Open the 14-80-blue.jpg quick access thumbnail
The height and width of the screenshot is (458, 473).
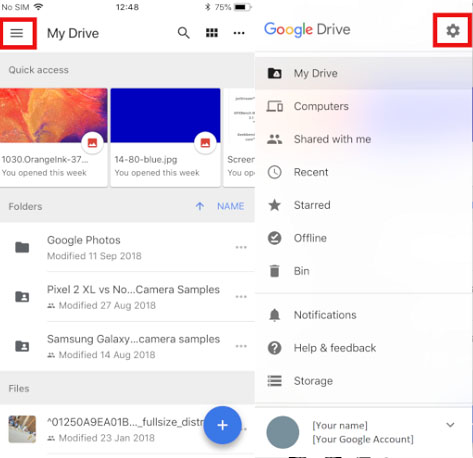click(x=166, y=115)
